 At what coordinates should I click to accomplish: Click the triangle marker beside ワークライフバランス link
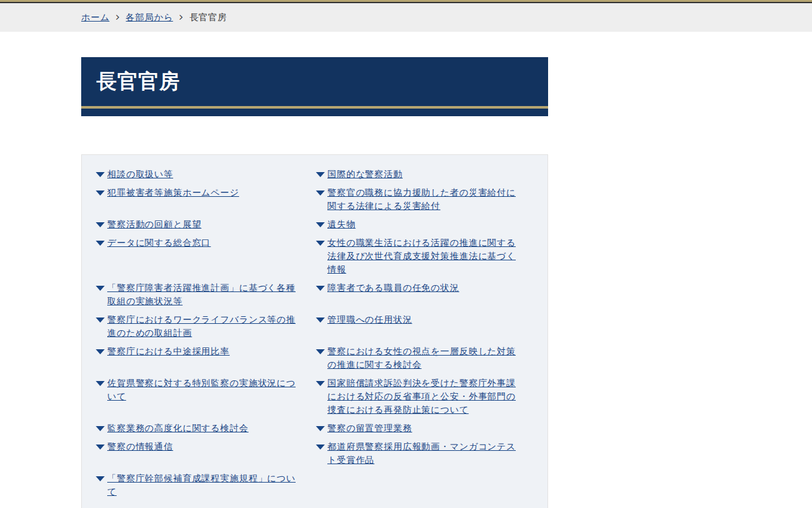click(x=100, y=320)
